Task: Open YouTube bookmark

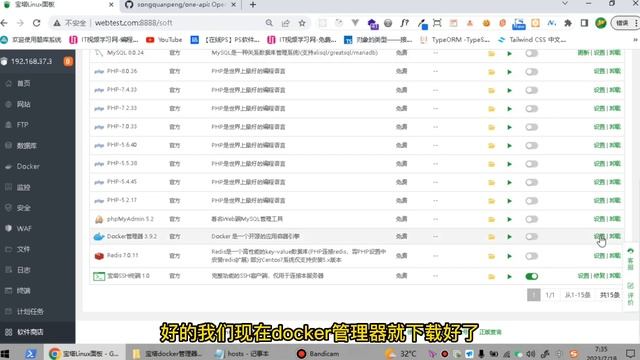Action: (164, 40)
